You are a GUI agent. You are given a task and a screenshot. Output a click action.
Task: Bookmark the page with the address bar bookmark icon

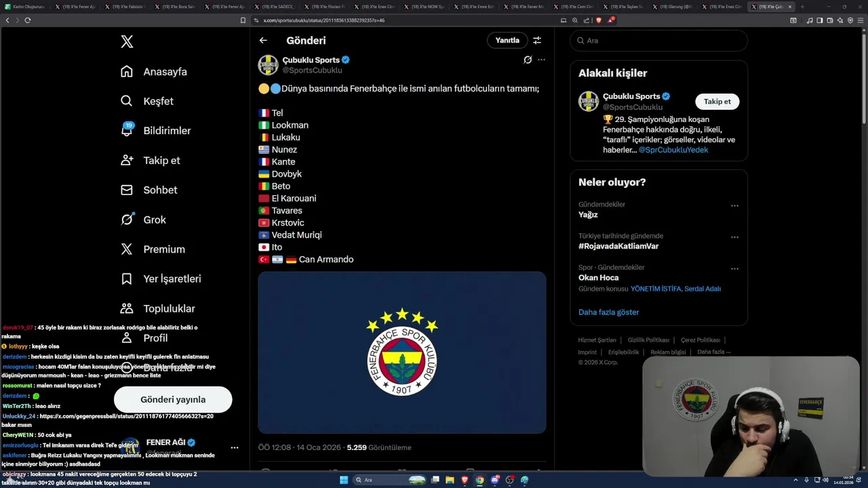(x=243, y=20)
